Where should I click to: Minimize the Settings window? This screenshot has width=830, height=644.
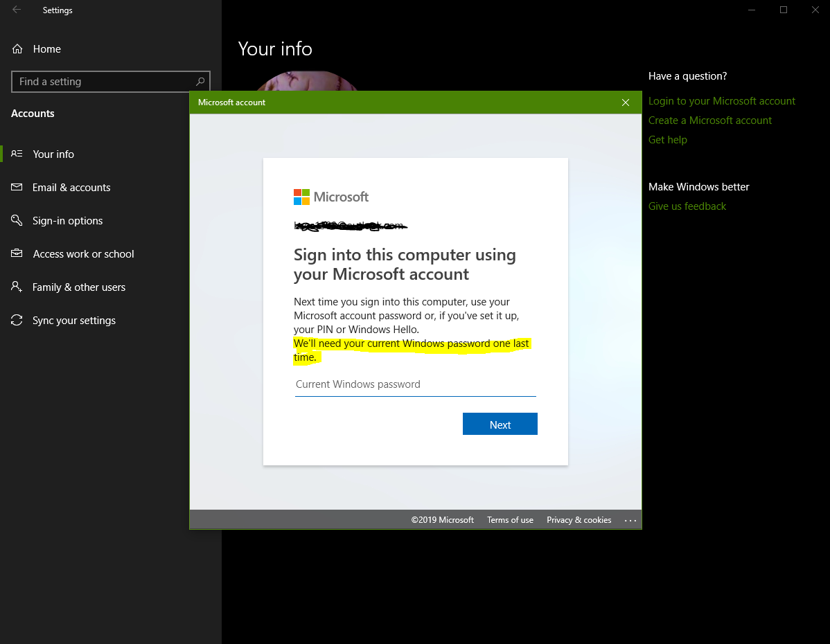coord(752,10)
